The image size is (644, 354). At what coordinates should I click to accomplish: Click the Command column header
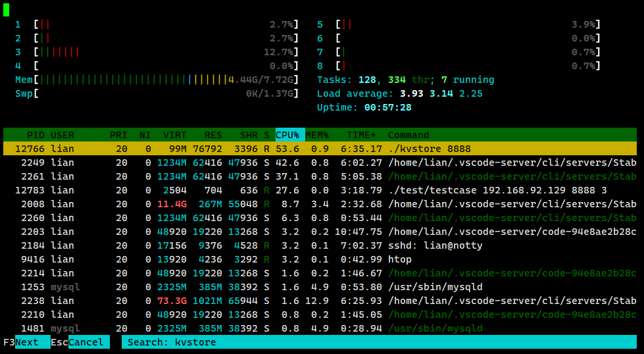409,135
